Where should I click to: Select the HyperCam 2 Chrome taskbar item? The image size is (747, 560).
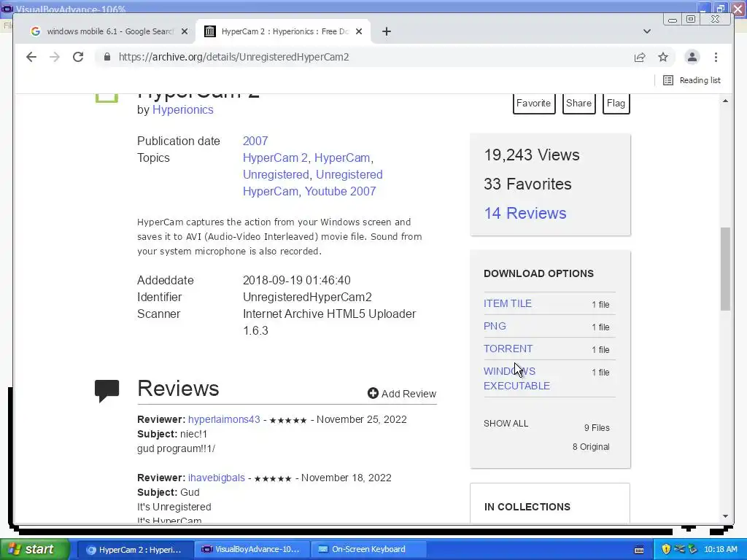135,550
